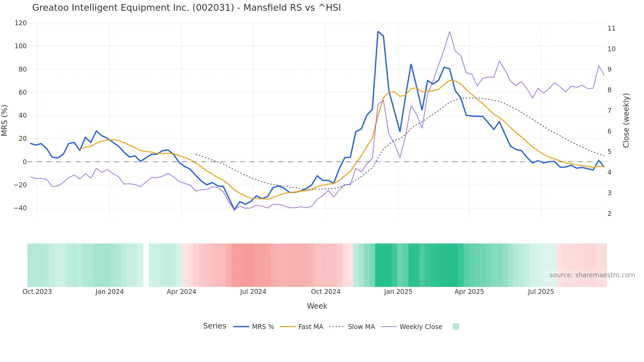The width and height of the screenshot is (644, 362).
Task: Click the Week axis title
Action: point(317,306)
